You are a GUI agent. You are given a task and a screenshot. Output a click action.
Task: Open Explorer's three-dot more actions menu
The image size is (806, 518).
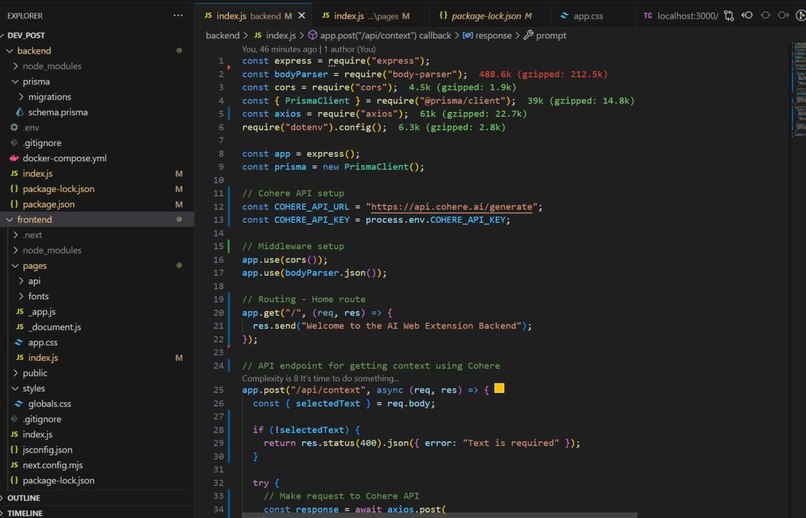pos(178,15)
